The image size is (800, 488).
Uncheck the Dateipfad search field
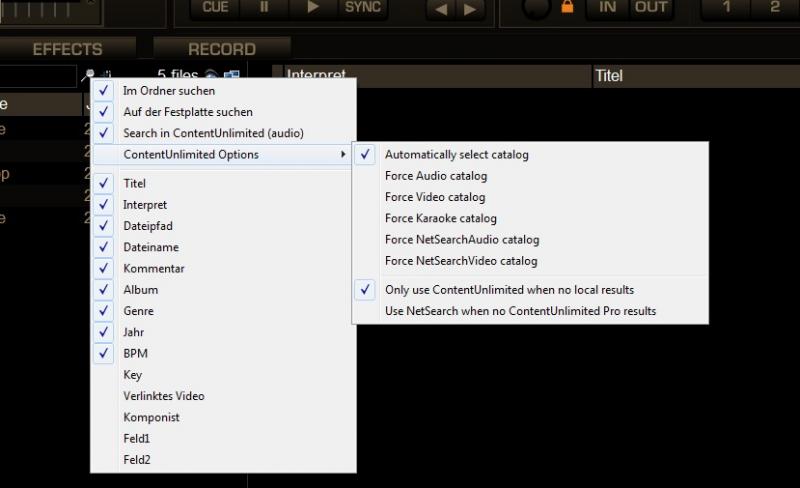click(x=223, y=226)
